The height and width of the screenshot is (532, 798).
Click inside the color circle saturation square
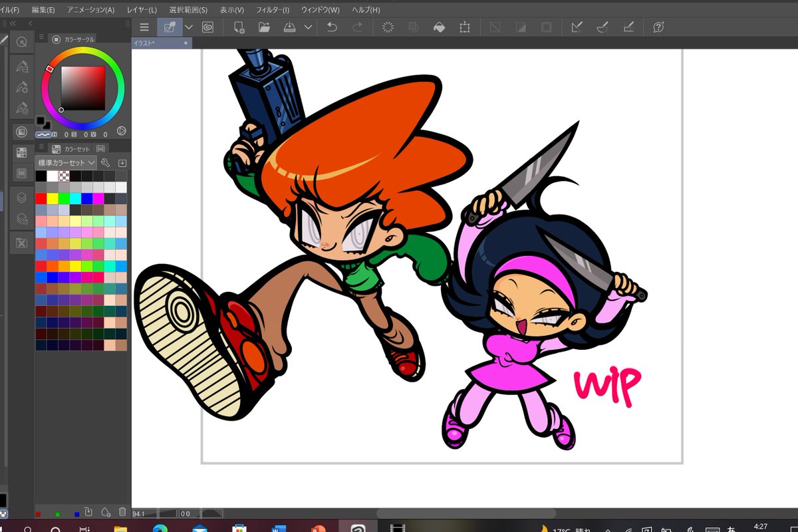point(83,88)
